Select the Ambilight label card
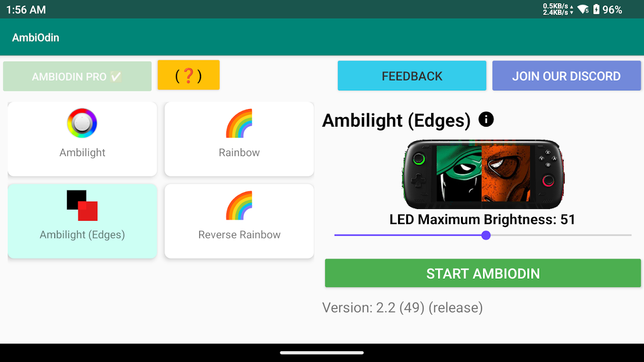This screenshot has height=362, width=644. [82, 139]
